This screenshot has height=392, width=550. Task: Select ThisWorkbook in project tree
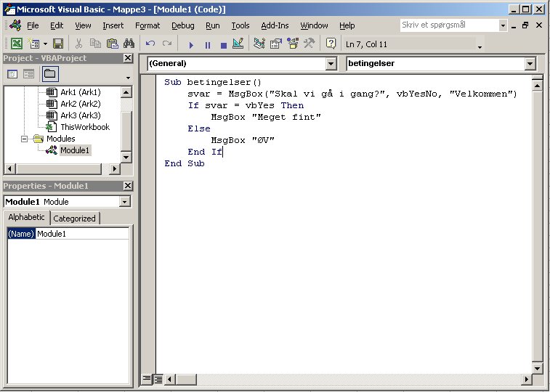[x=85, y=127]
